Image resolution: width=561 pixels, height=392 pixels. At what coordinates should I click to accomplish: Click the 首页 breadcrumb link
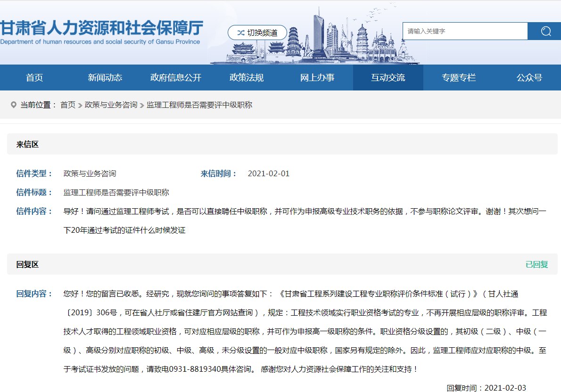[68, 105]
